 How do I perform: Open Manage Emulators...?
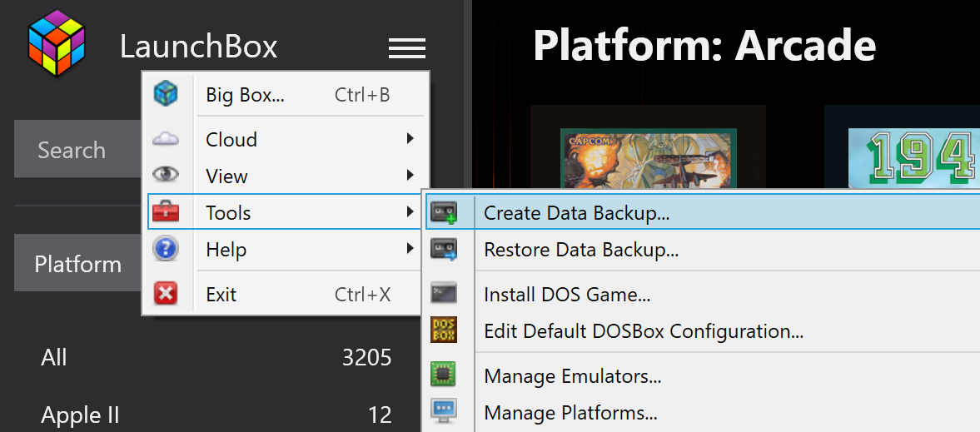(703, 375)
